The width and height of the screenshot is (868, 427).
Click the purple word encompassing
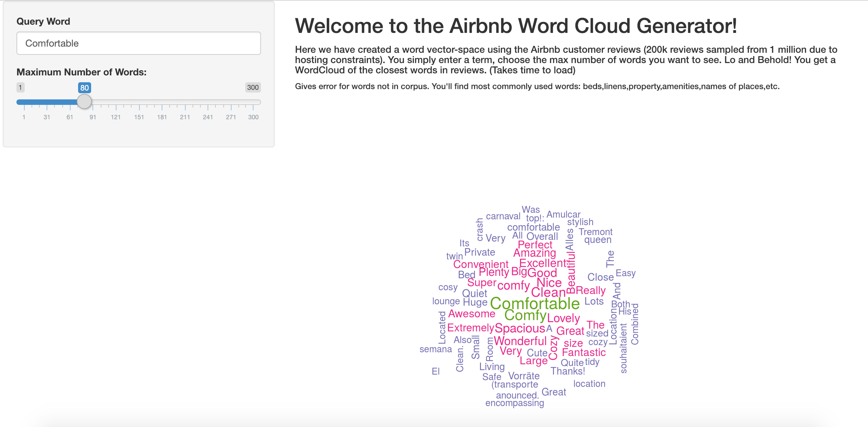pos(514,403)
